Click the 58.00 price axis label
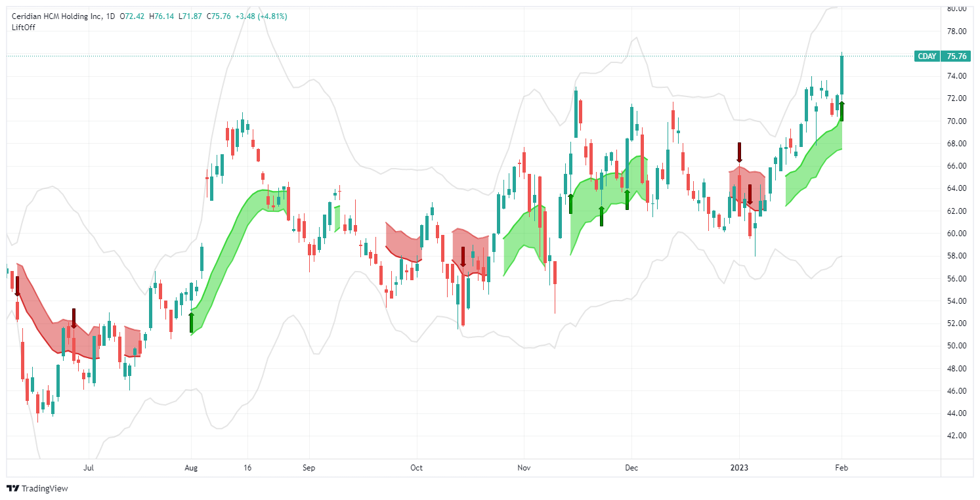The width and height of the screenshot is (980, 500). click(955, 256)
